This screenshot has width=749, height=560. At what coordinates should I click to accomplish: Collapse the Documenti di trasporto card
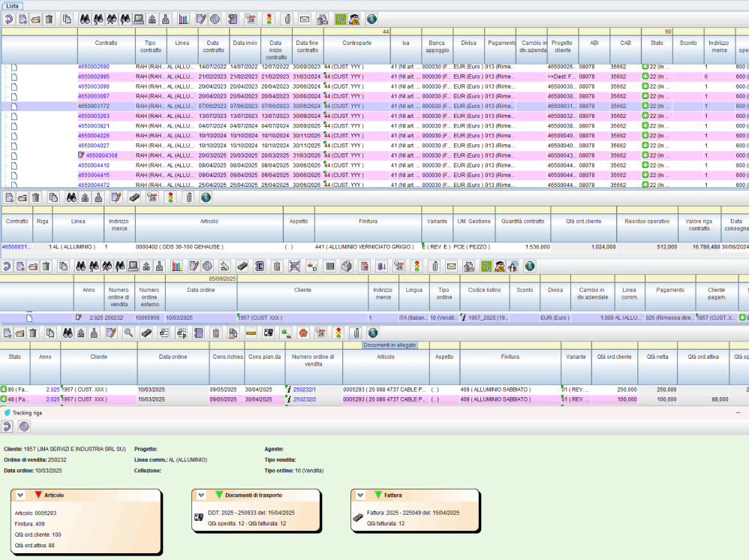pyautogui.click(x=202, y=495)
